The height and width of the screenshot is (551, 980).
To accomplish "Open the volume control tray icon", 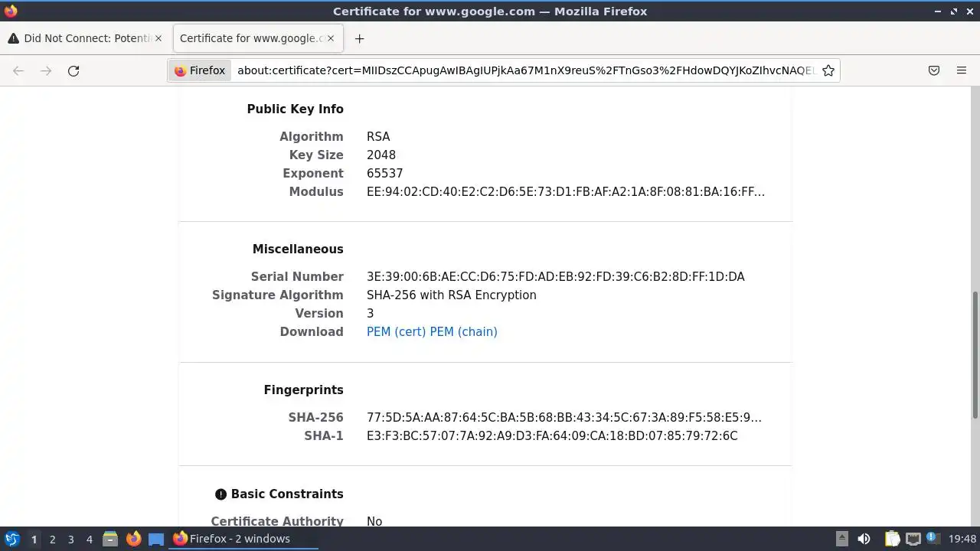I will (864, 539).
